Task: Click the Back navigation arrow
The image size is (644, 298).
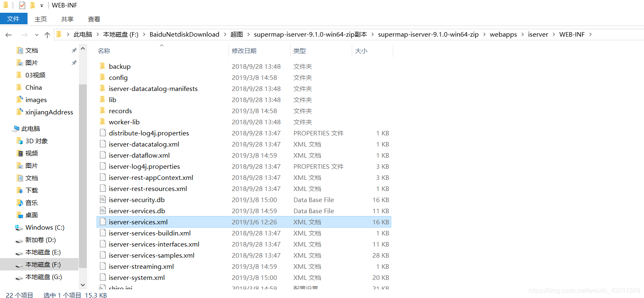Action: (8, 35)
